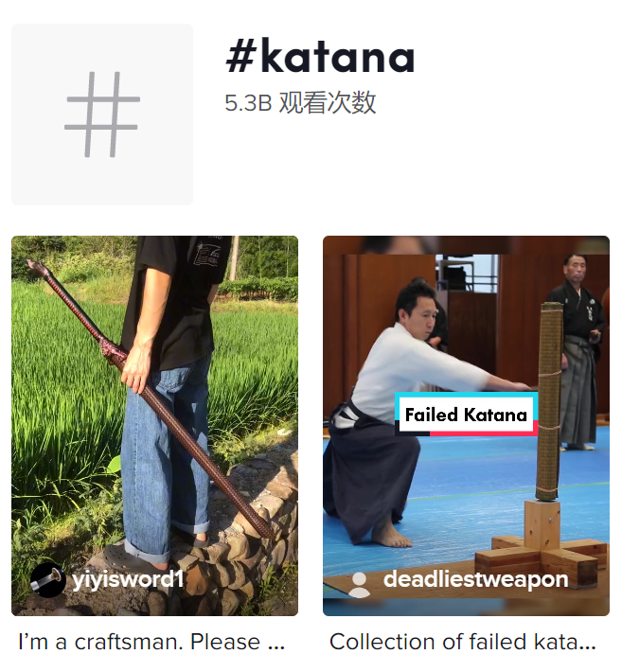This screenshot has width=622, height=672.
Task: Open "Collection of failed kata..." caption
Action: coord(463,642)
